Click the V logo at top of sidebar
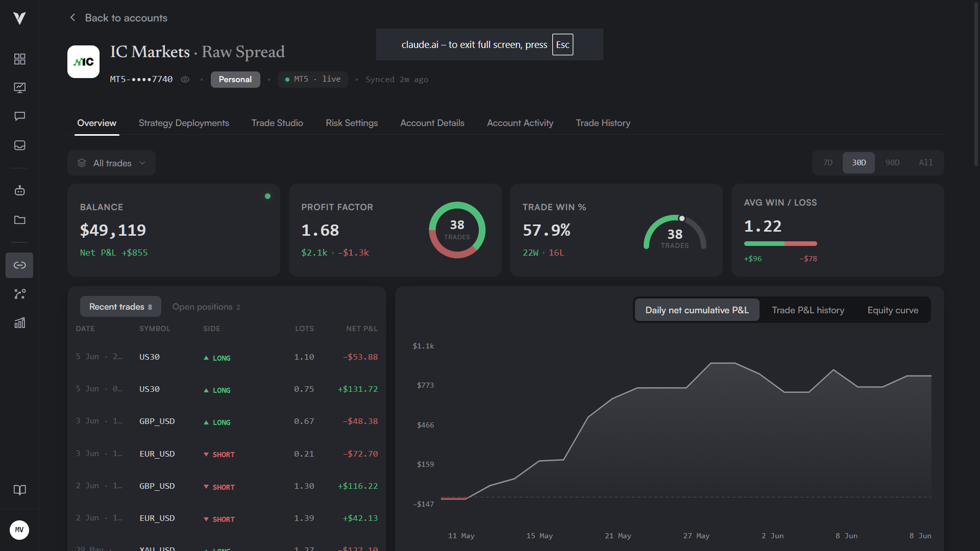Viewport: 980px width, 551px height. pyautogui.click(x=19, y=18)
